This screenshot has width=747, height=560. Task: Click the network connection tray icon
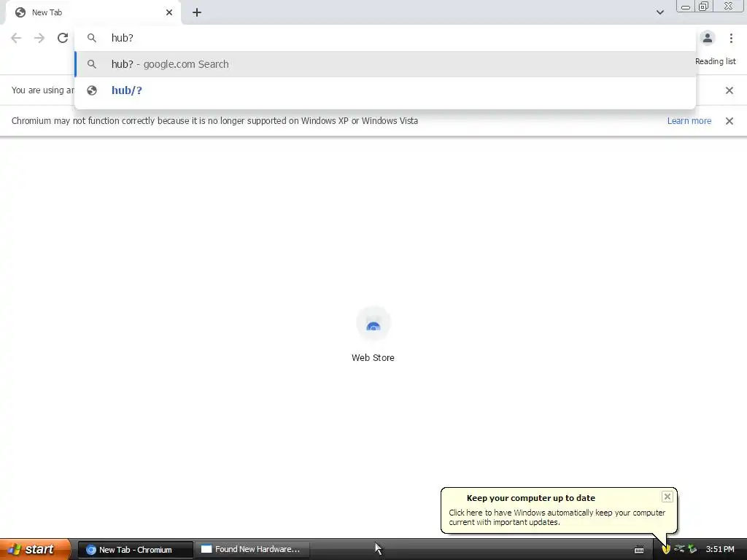(679, 549)
